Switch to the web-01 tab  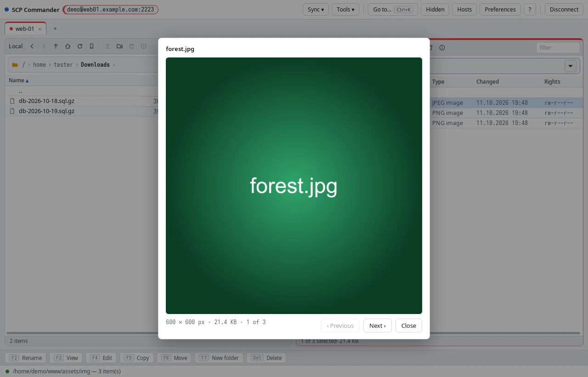(25, 29)
